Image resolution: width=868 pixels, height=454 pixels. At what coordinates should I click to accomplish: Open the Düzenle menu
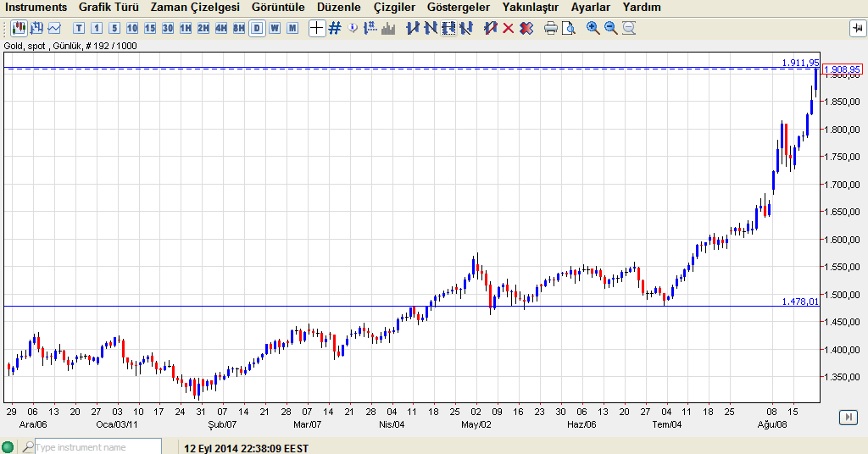click(339, 7)
